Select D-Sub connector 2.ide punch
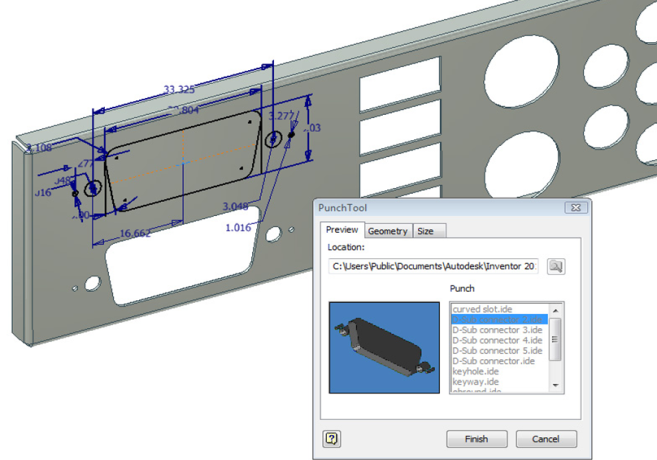657x460 pixels. click(499, 320)
